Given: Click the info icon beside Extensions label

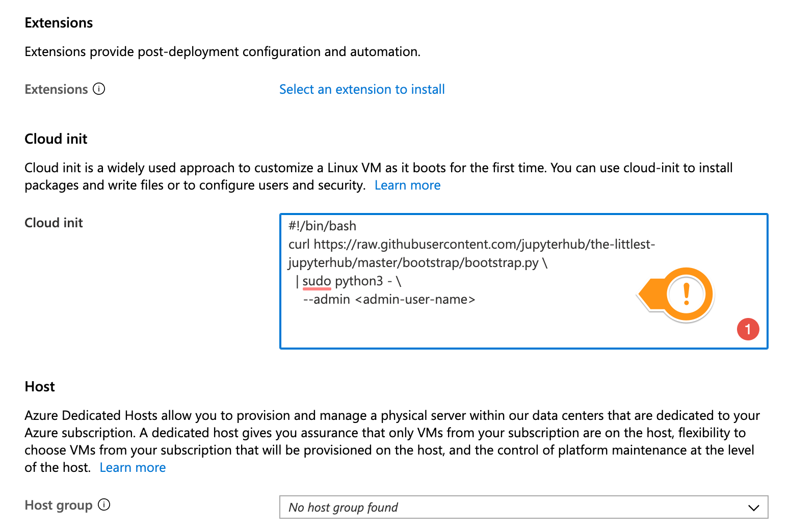Looking at the screenshot, I should click(x=99, y=89).
